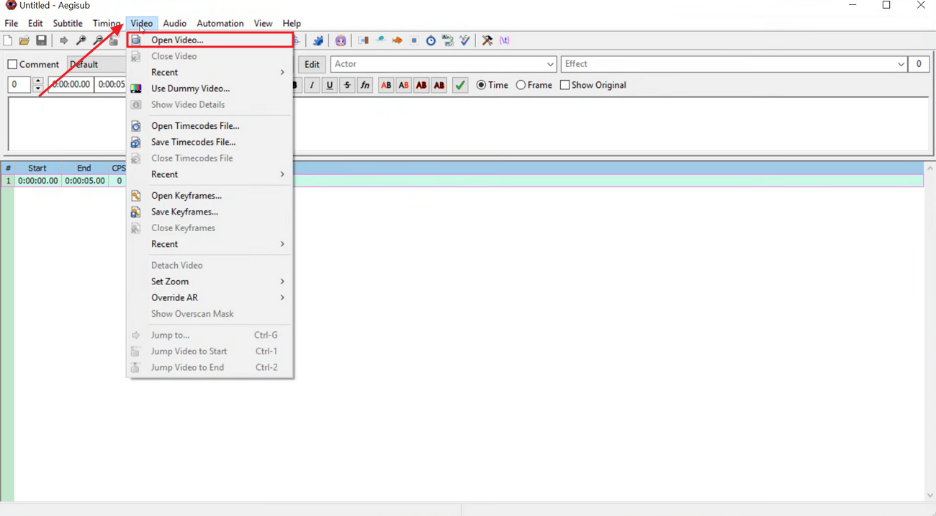Select the Time radio button
This screenshot has width=936, height=516.
pos(481,85)
